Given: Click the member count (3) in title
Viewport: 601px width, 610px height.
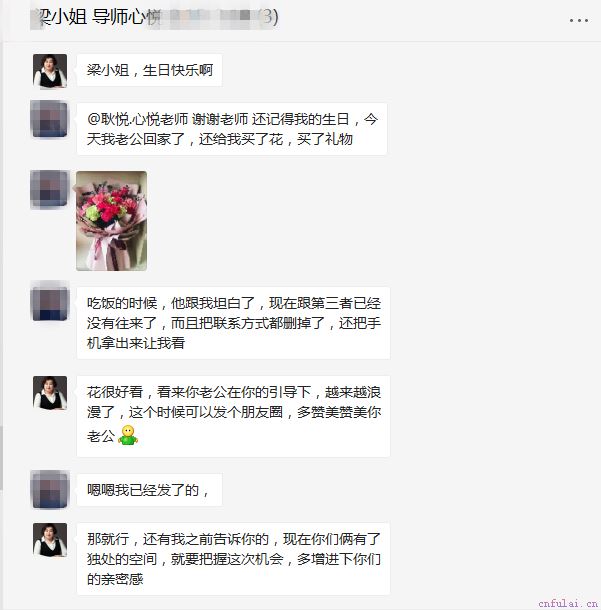Looking at the screenshot, I should (x=269, y=17).
